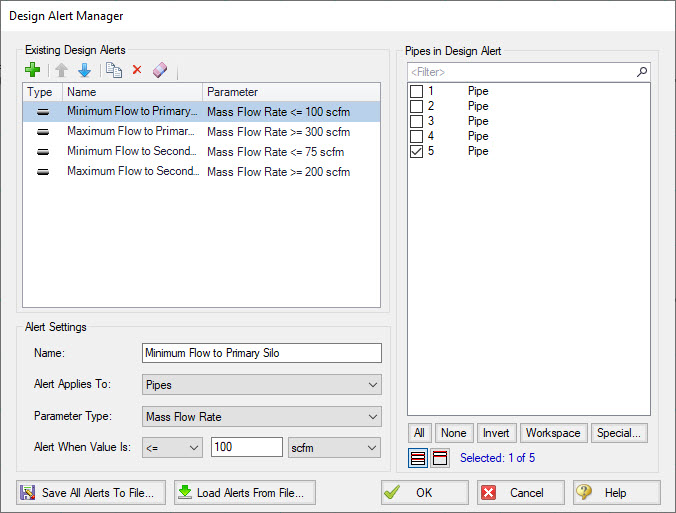Image resolution: width=676 pixels, height=513 pixels.
Task: Show all pipes list view icon
Action: tap(418, 458)
